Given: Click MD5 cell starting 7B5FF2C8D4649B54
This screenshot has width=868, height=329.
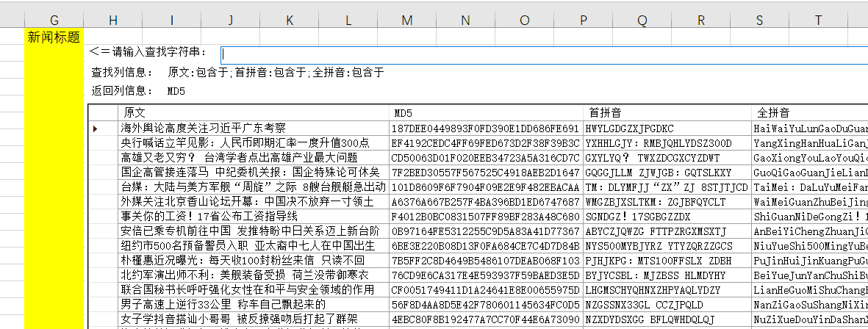Looking at the screenshot, I should point(486,260).
